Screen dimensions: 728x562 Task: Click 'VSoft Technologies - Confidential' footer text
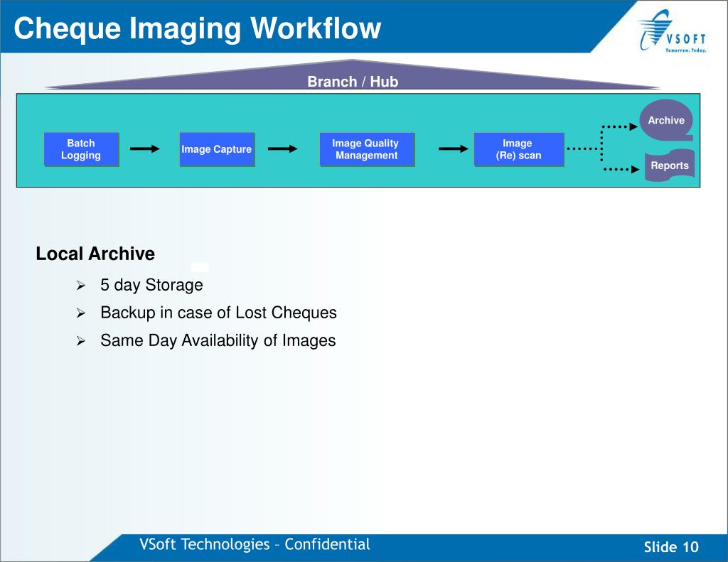point(255,544)
